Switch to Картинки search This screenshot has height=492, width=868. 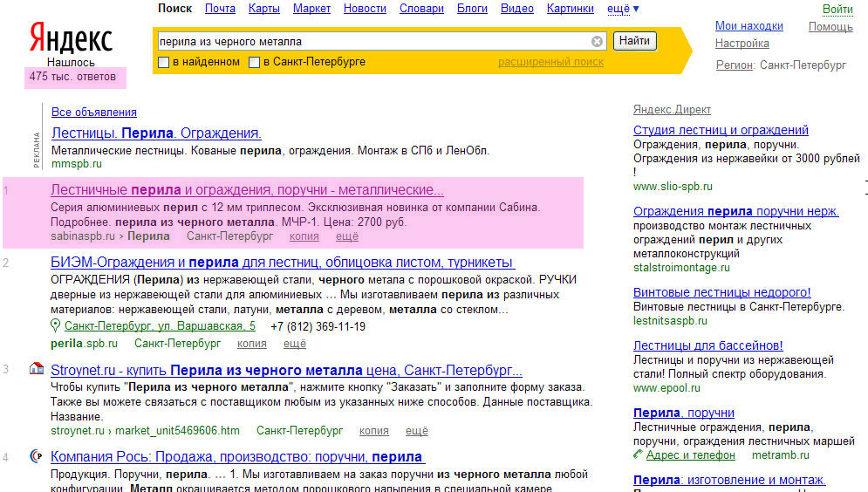571,9
